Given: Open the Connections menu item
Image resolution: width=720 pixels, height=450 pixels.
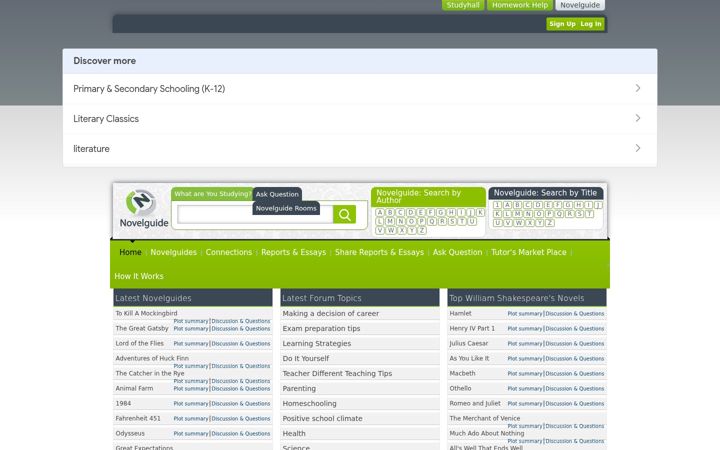Looking at the screenshot, I should pos(229,252).
